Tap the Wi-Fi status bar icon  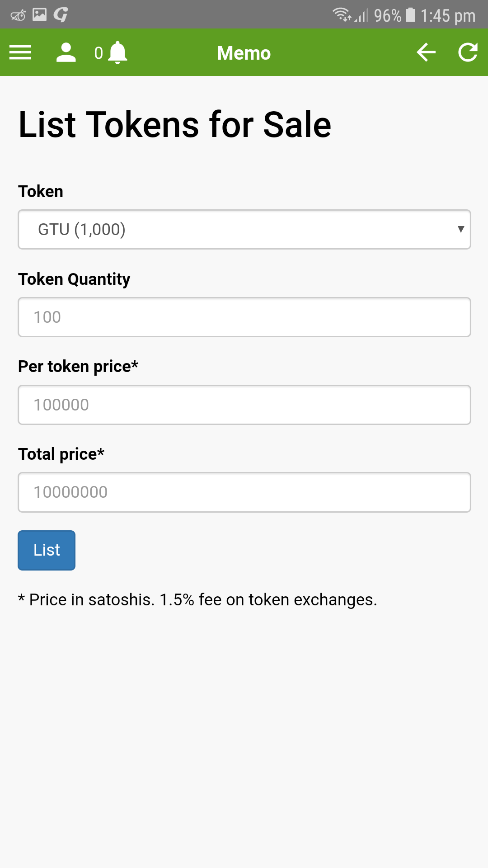pos(342,15)
